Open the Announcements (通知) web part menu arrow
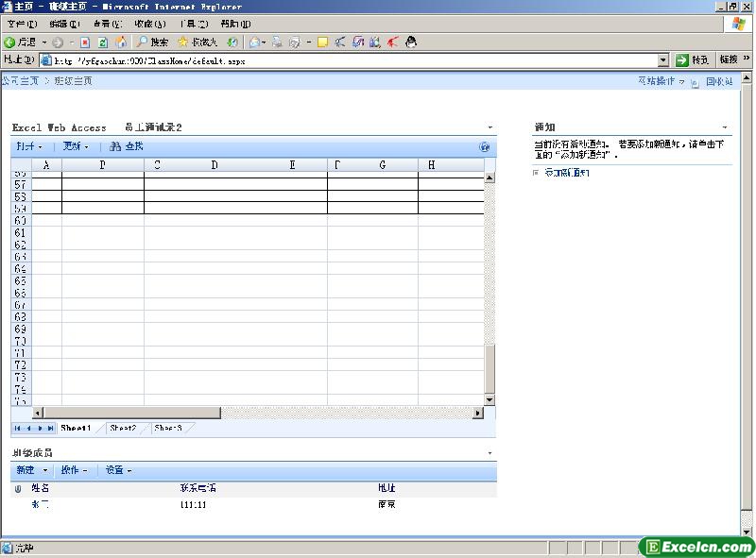This screenshot has width=756, height=558. pyautogui.click(x=725, y=127)
